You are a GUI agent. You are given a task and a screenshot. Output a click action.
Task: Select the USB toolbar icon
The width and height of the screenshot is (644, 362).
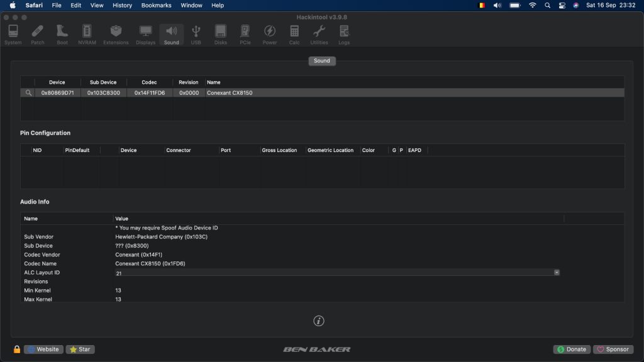point(196,35)
